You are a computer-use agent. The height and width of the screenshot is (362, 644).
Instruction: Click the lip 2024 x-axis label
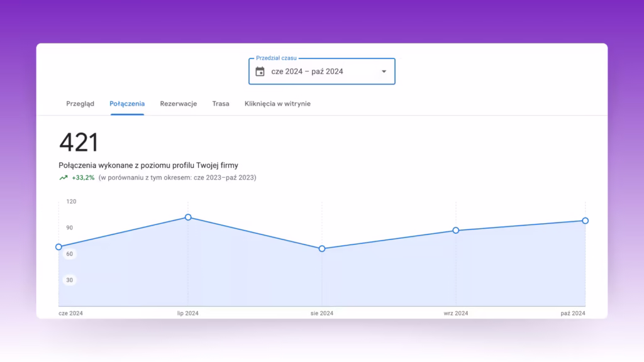click(x=187, y=313)
